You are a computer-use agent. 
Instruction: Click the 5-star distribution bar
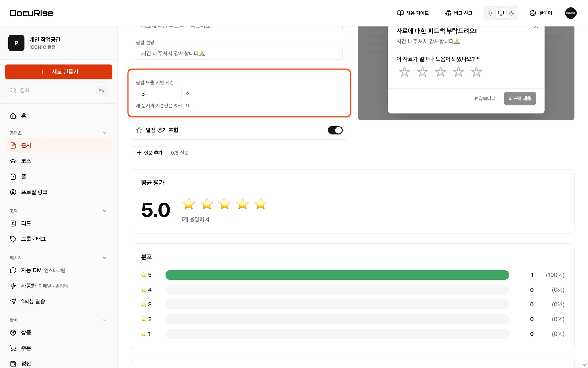[337, 275]
